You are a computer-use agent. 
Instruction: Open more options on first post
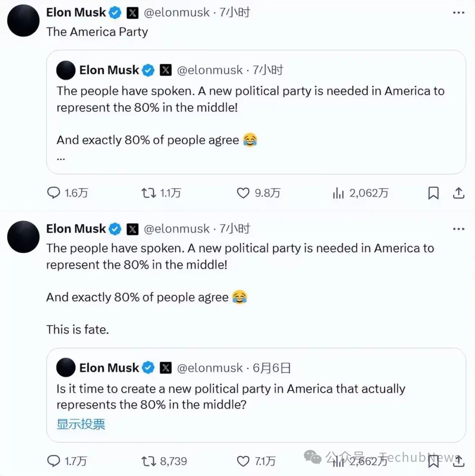[458, 13]
